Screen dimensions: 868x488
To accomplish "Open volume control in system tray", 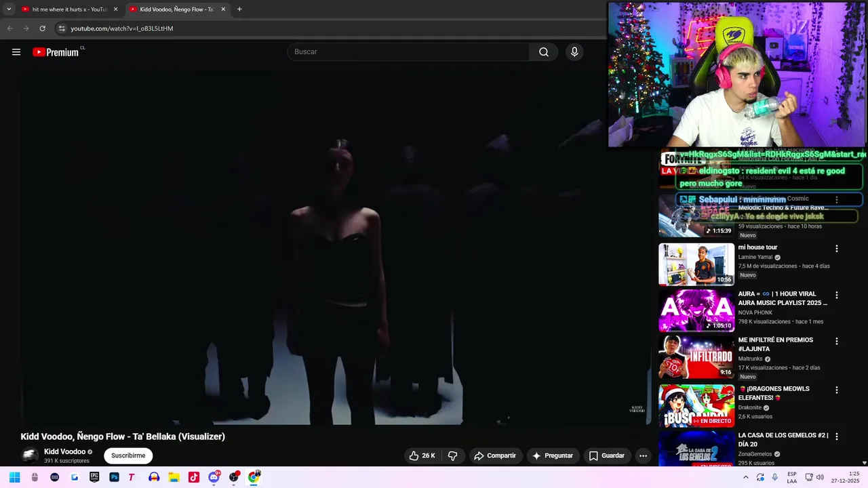I will coord(820,477).
